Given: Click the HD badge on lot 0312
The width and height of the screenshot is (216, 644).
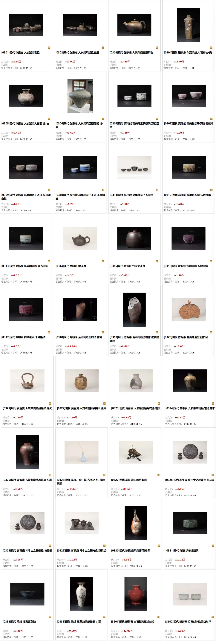Looking at the screenshot, I should coord(211,190).
